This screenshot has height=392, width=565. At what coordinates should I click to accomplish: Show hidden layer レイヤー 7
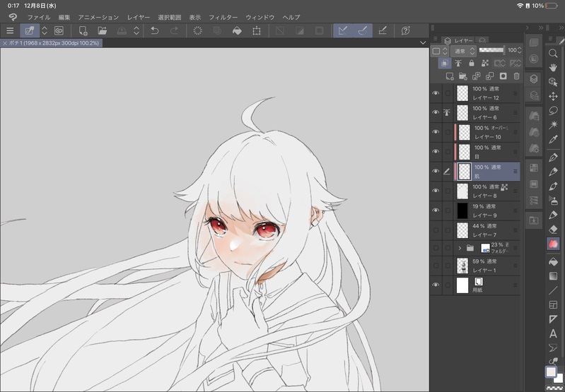click(436, 230)
